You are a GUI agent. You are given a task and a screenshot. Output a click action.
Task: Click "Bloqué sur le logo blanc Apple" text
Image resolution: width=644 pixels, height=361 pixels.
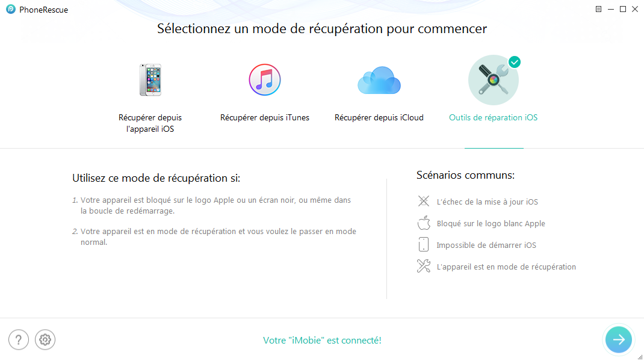[x=491, y=224]
